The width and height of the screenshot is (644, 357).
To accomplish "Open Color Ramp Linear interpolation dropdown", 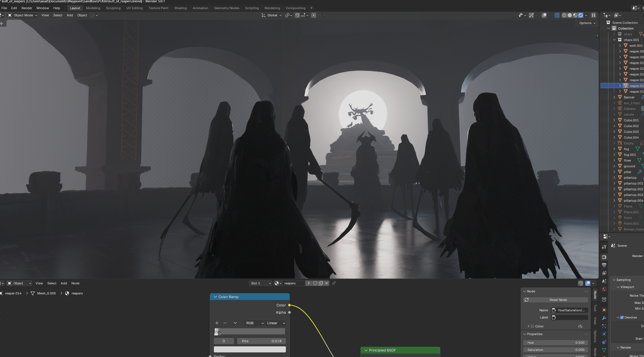I will (x=276, y=323).
